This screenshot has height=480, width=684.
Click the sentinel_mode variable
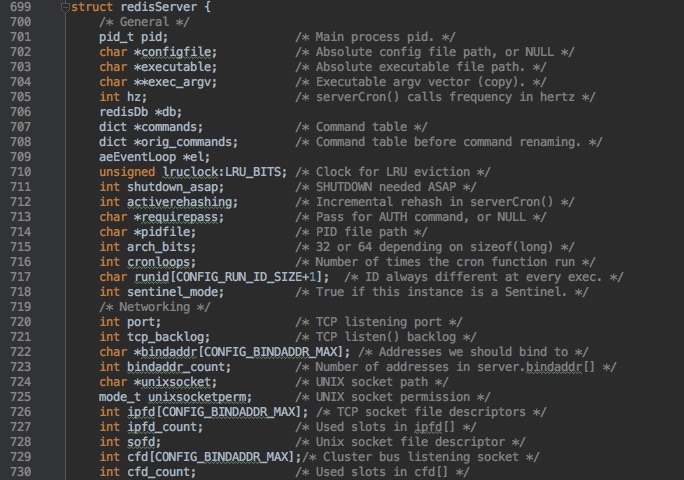[x=172, y=292]
